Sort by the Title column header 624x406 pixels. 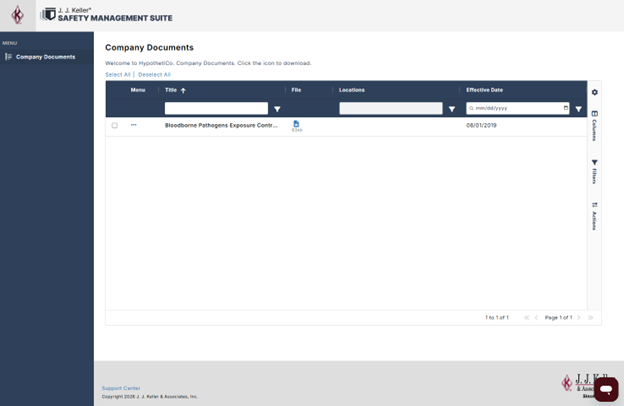point(171,90)
